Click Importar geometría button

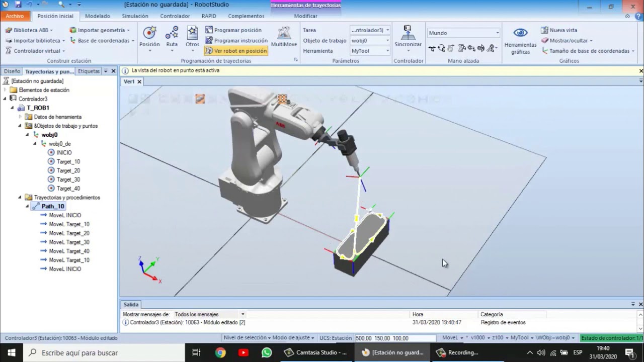100,30
